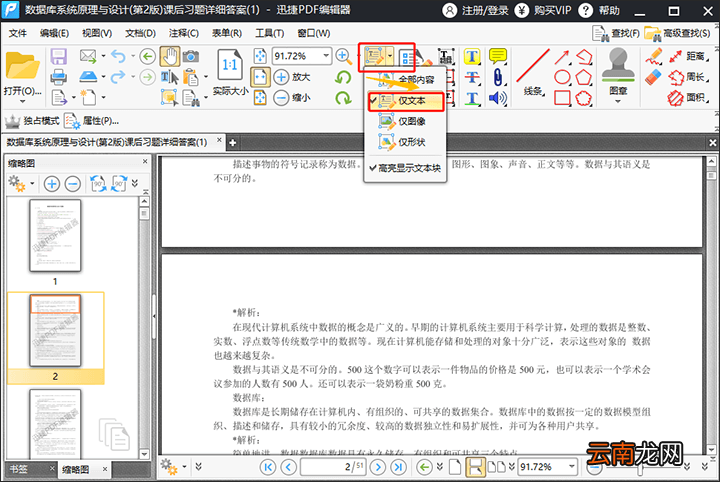This screenshot has width=720, height=482.
Task: Toggle single page continuous layout in status bar
Action: click(x=475, y=467)
